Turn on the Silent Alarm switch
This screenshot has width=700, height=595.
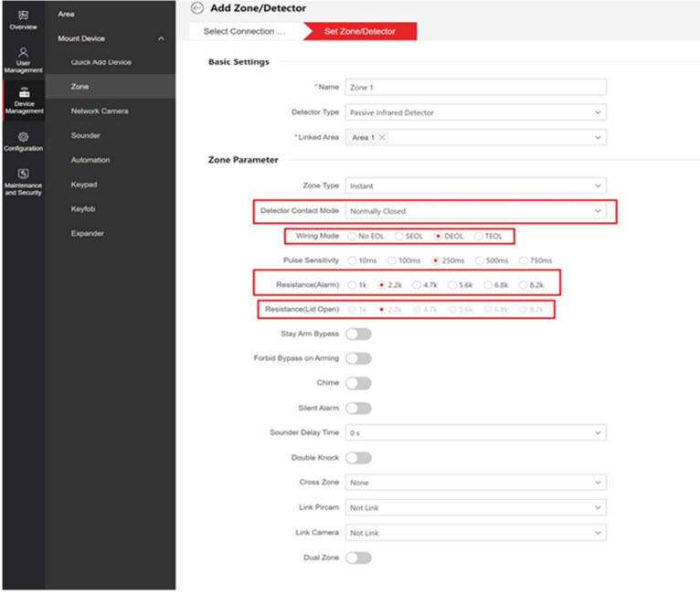pos(358,408)
